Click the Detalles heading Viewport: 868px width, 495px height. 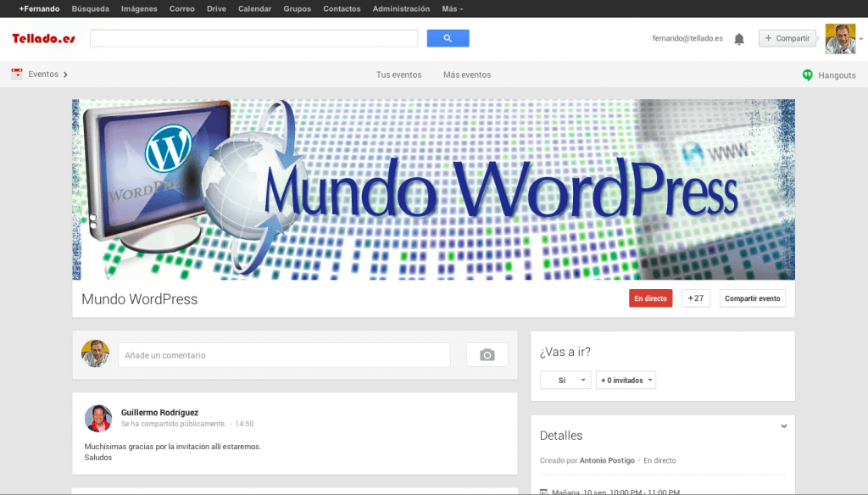pyautogui.click(x=561, y=436)
